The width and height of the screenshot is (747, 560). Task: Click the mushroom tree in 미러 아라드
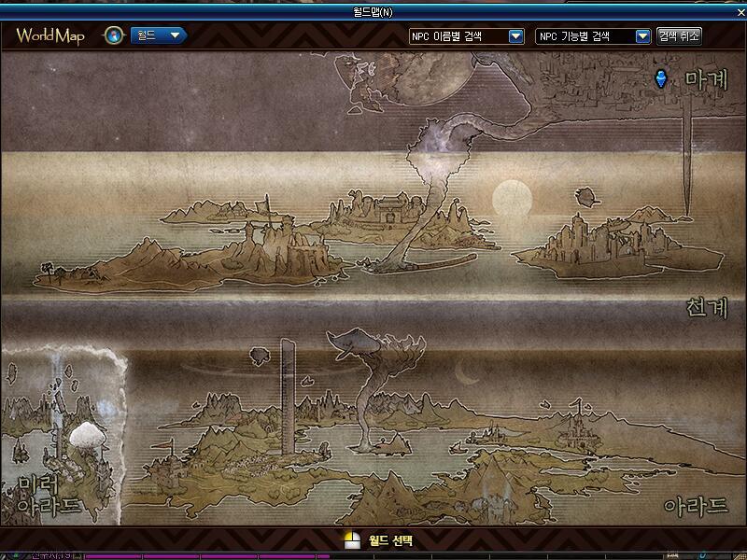click(x=87, y=436)
